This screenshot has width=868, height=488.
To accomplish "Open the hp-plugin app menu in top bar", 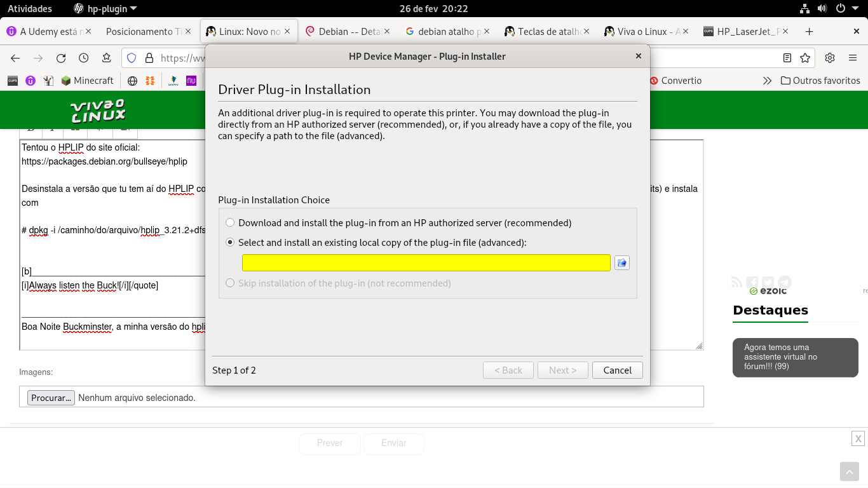I will click(x=105, y=9).
